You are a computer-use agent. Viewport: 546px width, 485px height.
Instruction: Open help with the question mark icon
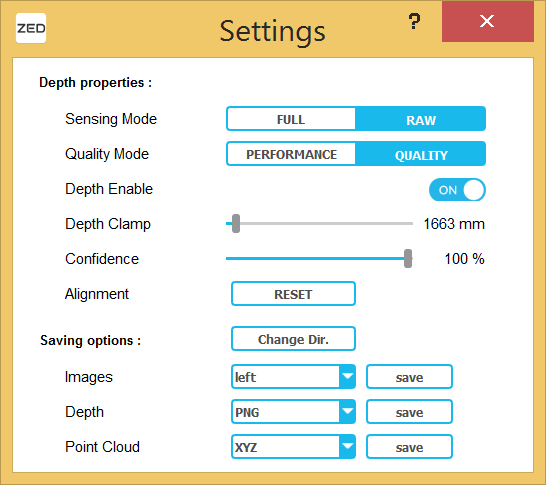point(414,21)
